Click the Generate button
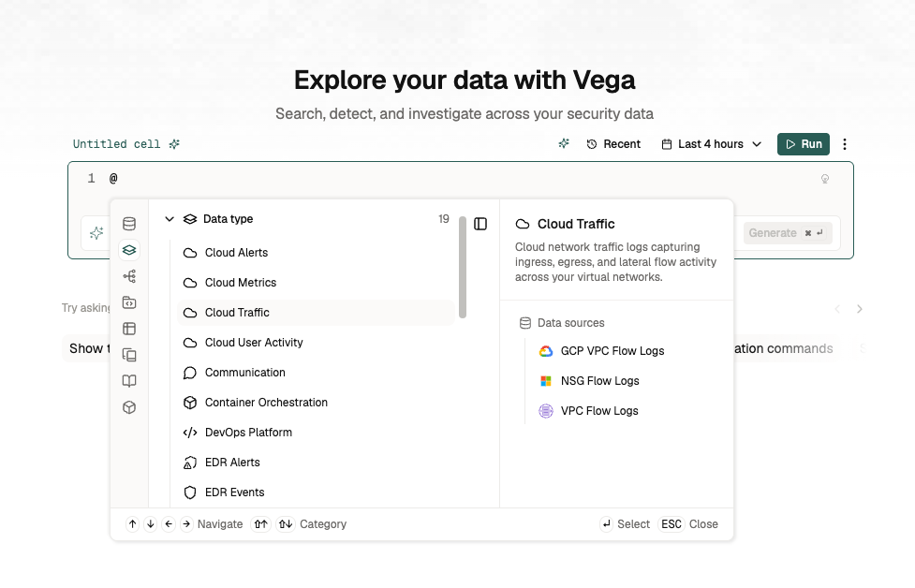 pyautogui.click(x=786, y=233)
